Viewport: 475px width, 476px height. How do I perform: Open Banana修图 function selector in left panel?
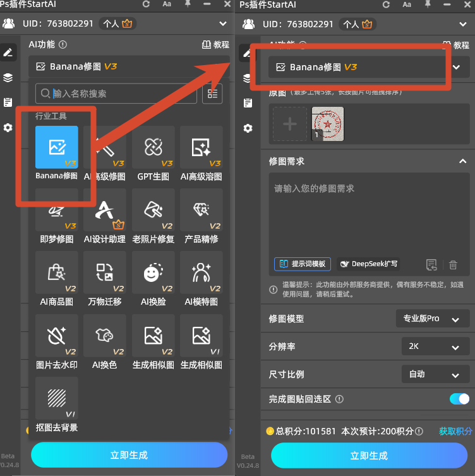(x=129, y=66)
